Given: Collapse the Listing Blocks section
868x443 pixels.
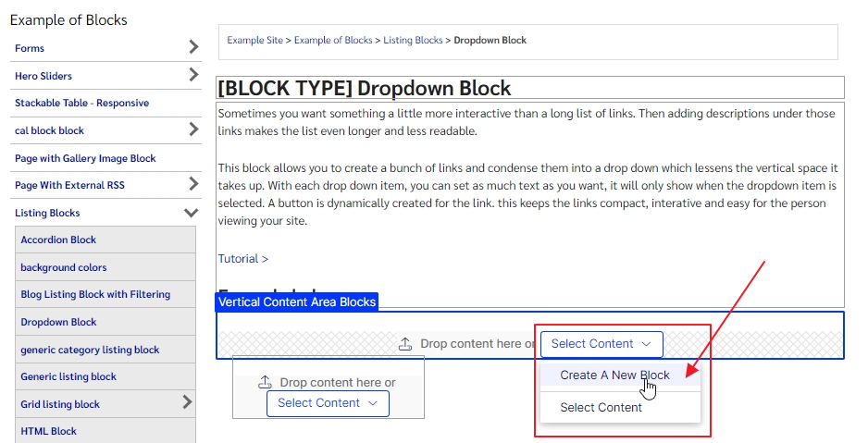Looking at the screenshot, I should pyautogui.click(x=192, y=213).
